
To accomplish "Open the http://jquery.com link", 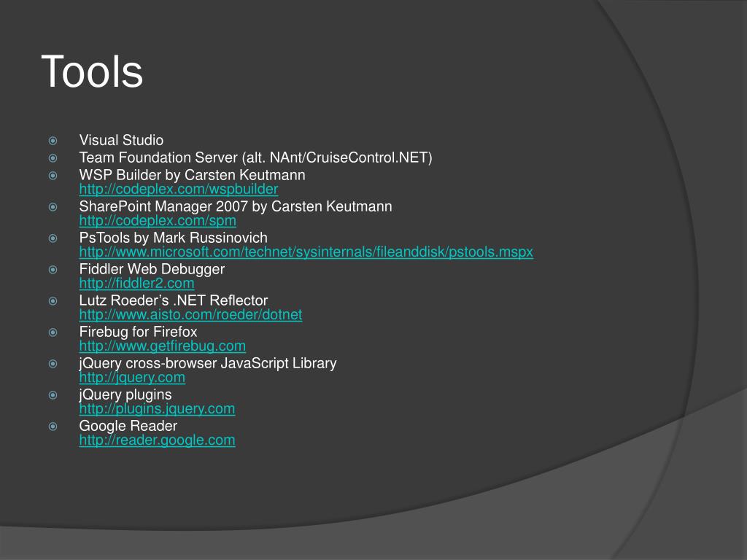I will pos(132,378).
